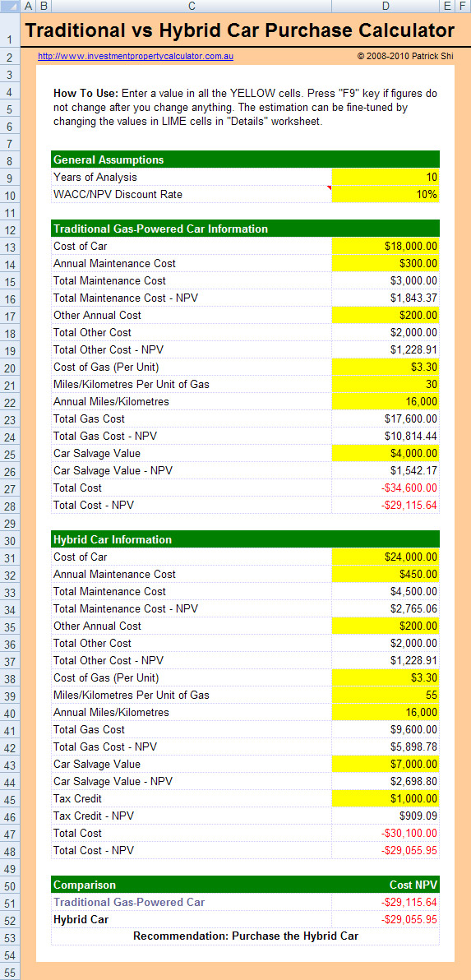This screenshot has height=980, width=471.
Task: Click the hybrid $450.00 maintenance cost cell
Action: (386, 574)
